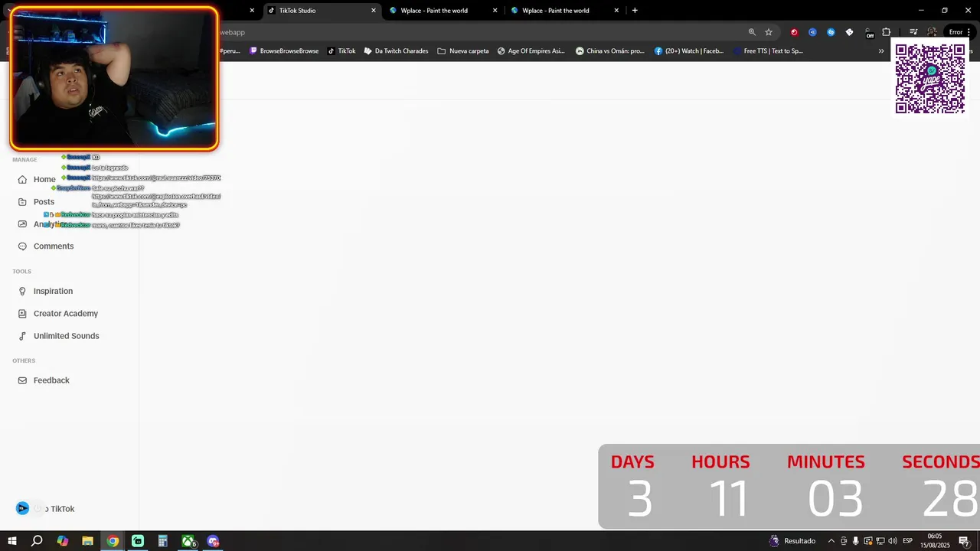Change ESP input language

pos(908,541)
